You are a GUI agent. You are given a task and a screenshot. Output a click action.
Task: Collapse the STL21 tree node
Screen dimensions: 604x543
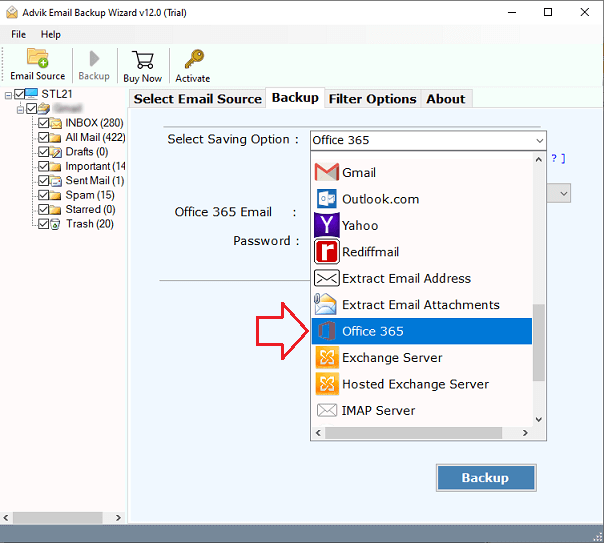(x=8, y=95)
